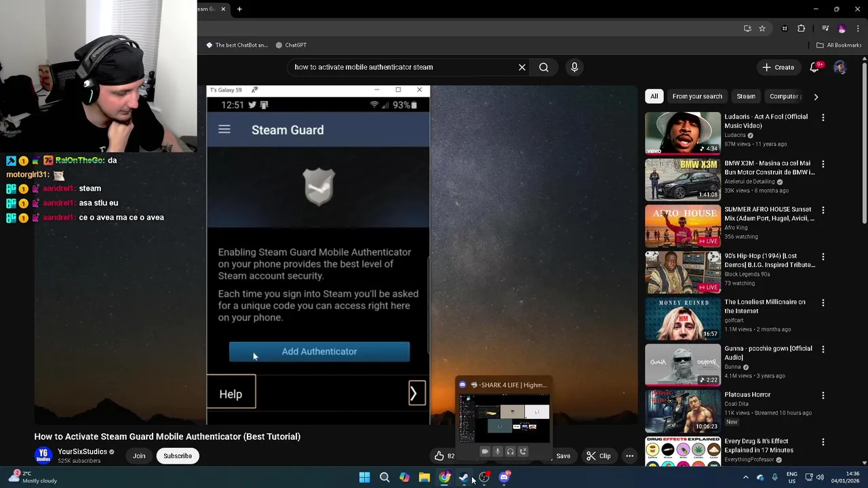Open options for Every Drug video
Screen dimensions: 868x488
click(823, 442)
